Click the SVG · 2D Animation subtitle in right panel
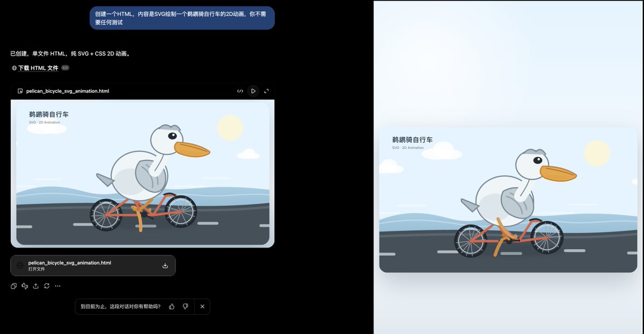The width and height of the screenshot is (644, 334). tap(408, 148)
